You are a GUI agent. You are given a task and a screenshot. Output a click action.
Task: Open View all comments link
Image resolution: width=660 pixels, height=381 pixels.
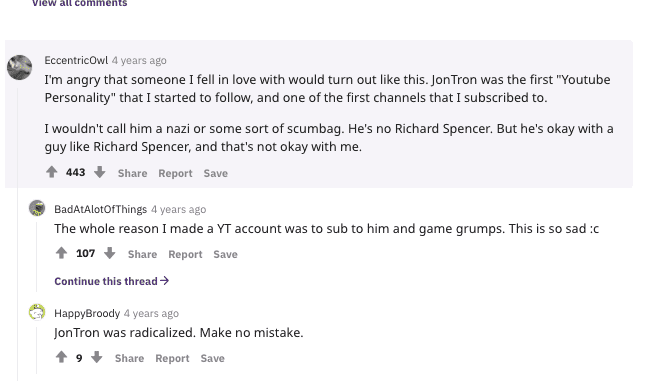(x=80, y=3)
